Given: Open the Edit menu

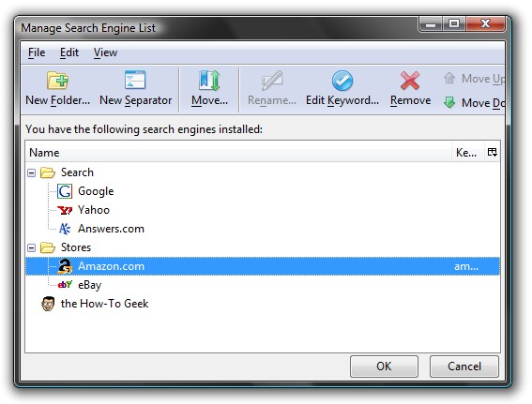Looking at the screenshot, I should click(69, 52).
